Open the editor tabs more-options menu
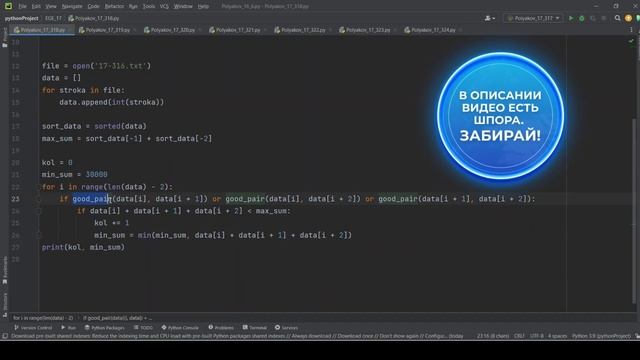Viewport: 640px width, 360px height. pos(631,30)
